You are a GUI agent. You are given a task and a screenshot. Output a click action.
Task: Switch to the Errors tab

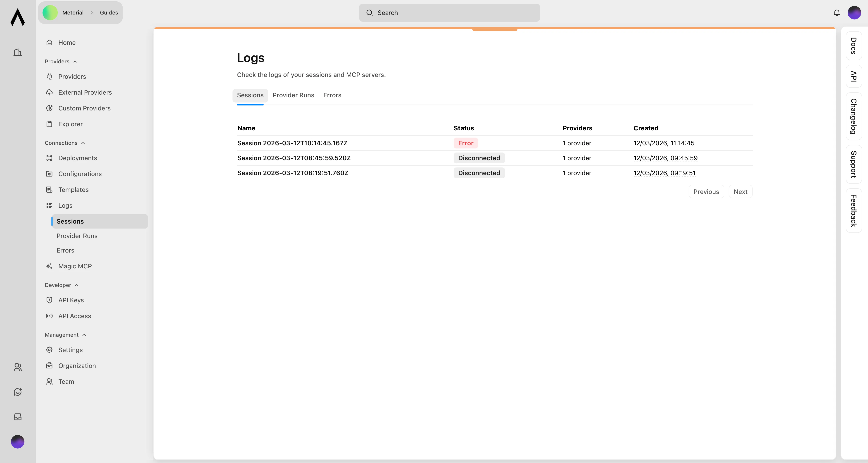(x=332, y=95)
